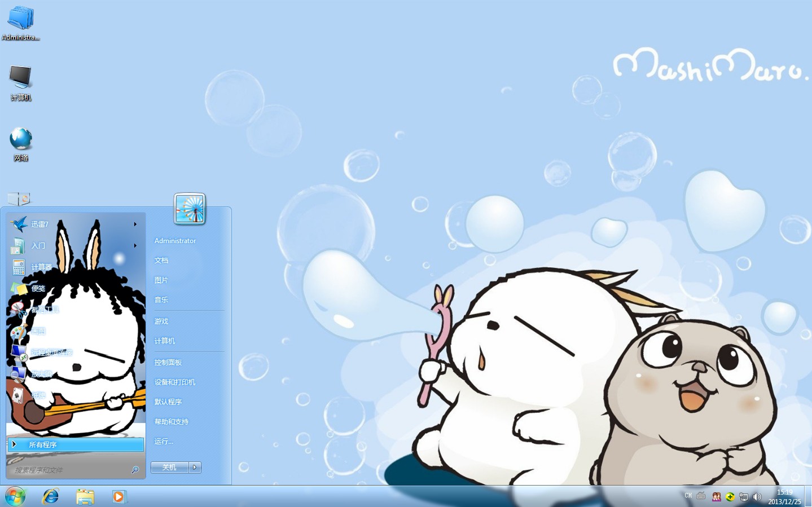Open 图片 Pictures in Start menu
The image size is (812, 507).
coord(161,280)
